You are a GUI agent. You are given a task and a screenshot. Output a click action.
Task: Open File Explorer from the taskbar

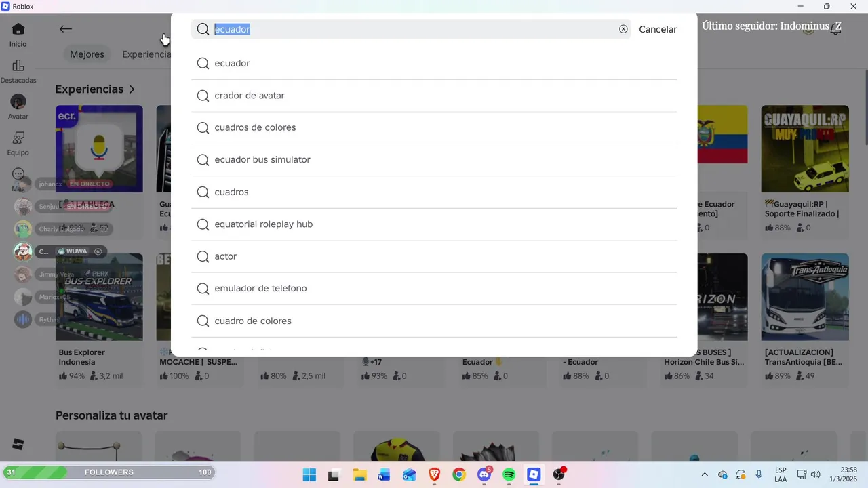tap(359, 474)
